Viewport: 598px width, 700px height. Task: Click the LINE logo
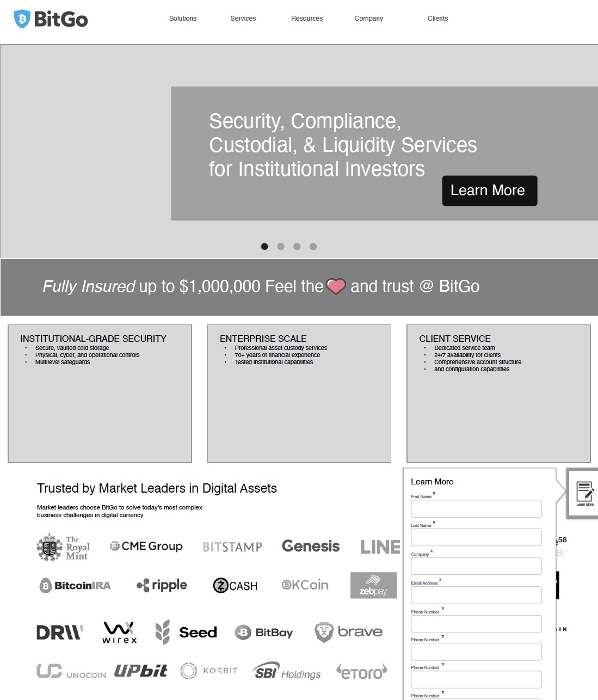point(380,547)
